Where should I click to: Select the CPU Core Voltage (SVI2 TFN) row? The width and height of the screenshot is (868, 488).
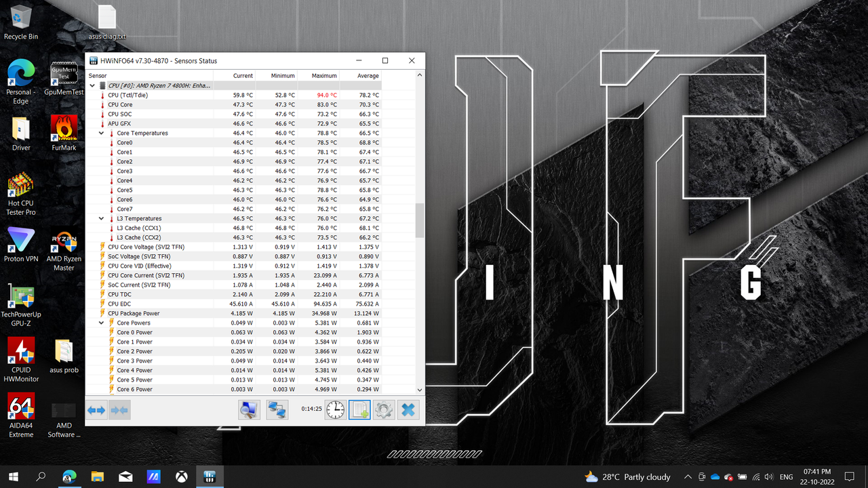point(234,247)
